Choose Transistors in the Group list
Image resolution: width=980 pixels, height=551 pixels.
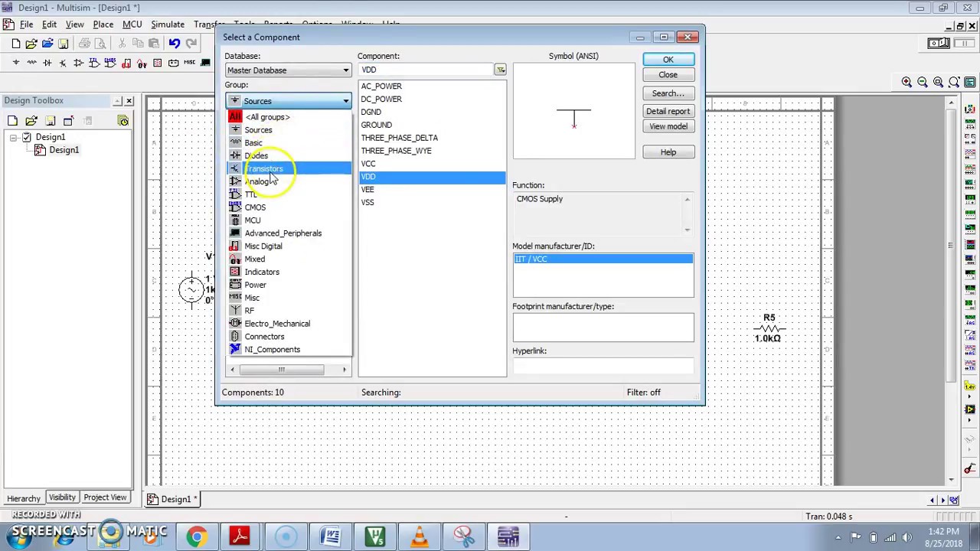(x=263, y=168)
